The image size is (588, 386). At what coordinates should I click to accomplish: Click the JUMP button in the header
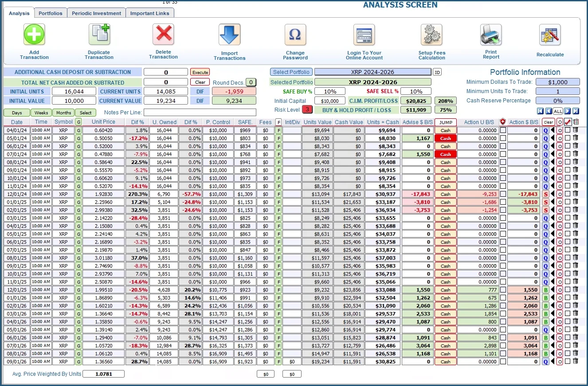[x=446, y=122]
